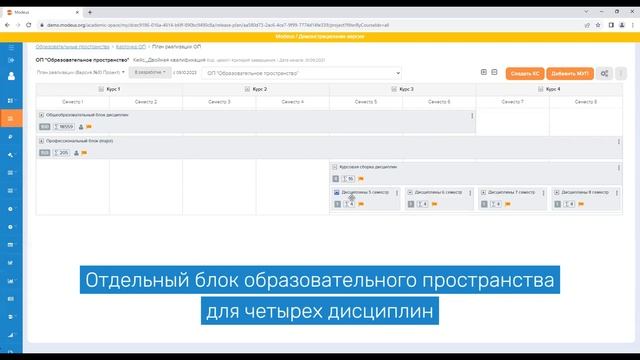
Task: Collapse Курсовая сборка дисциплин block
Action: pos(335,167)
